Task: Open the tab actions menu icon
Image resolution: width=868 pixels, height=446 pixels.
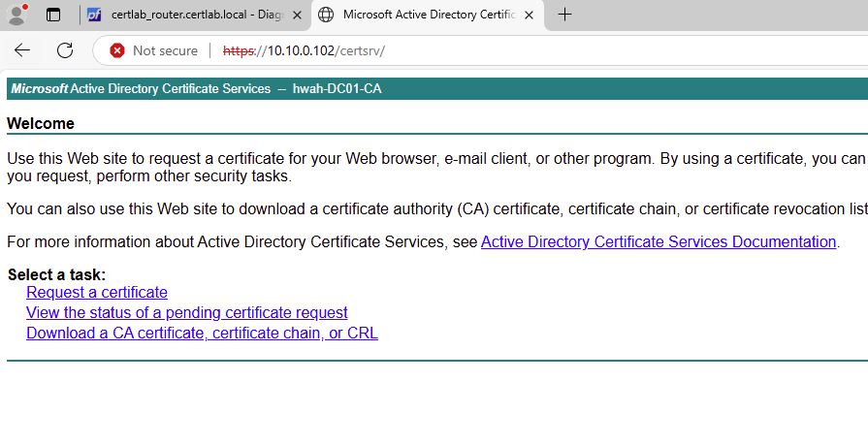Action: click(53, 15)
